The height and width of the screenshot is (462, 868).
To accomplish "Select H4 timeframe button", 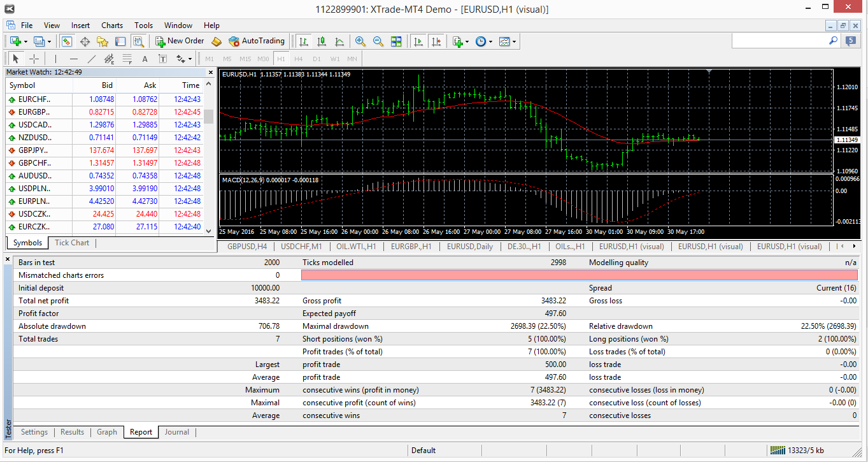I will point(299,59).
